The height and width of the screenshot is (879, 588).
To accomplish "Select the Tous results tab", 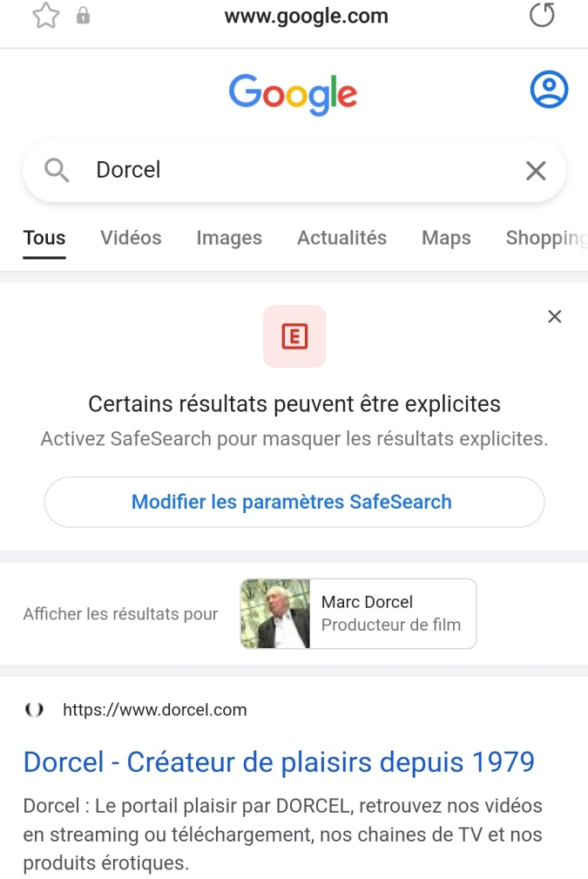I will tap(44, 238).
